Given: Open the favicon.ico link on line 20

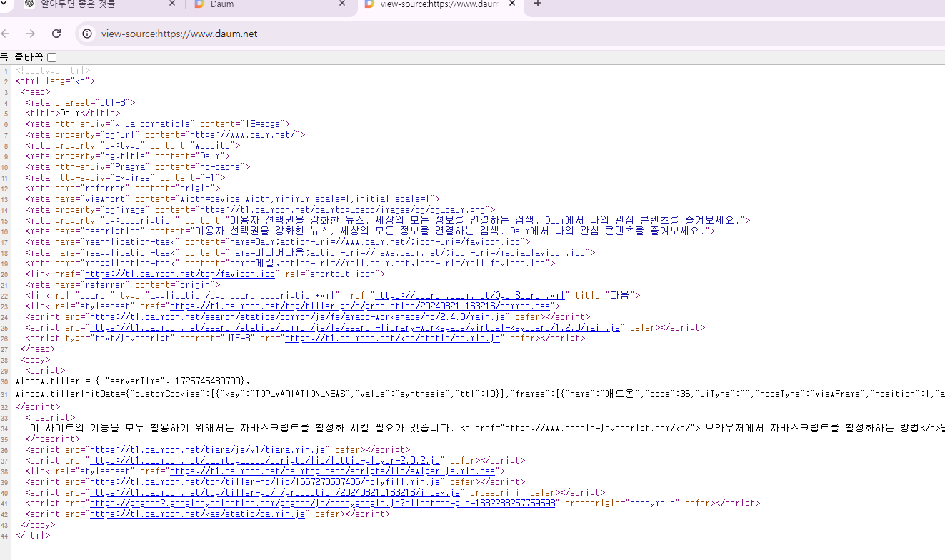Looking at the screenshot, I should pos(179,274).
